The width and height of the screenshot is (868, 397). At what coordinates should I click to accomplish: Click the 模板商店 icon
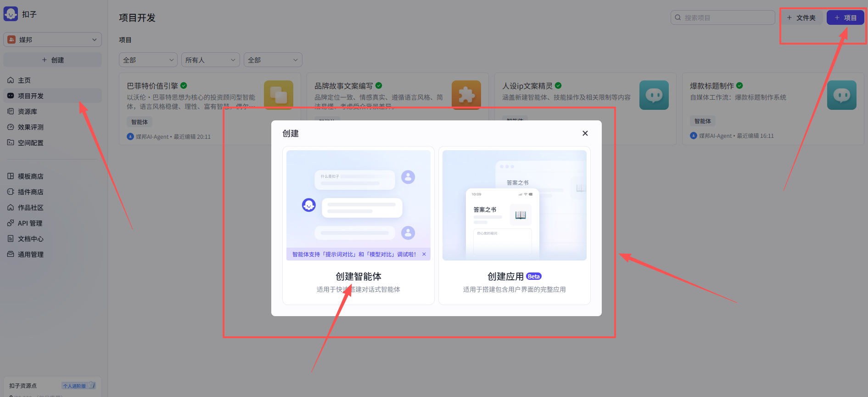click(11, 176)
